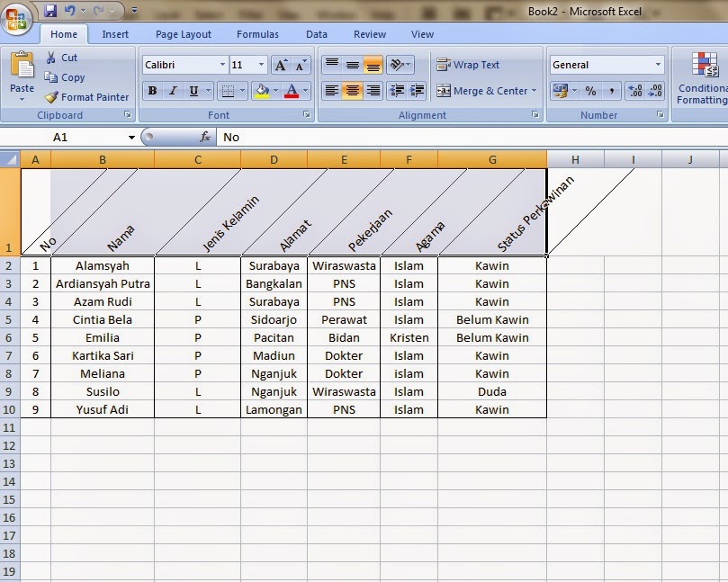The width and height of the screenshot is (728, 582).
Task: Open Conditional Formatting
Action: [x=702, y=77]
